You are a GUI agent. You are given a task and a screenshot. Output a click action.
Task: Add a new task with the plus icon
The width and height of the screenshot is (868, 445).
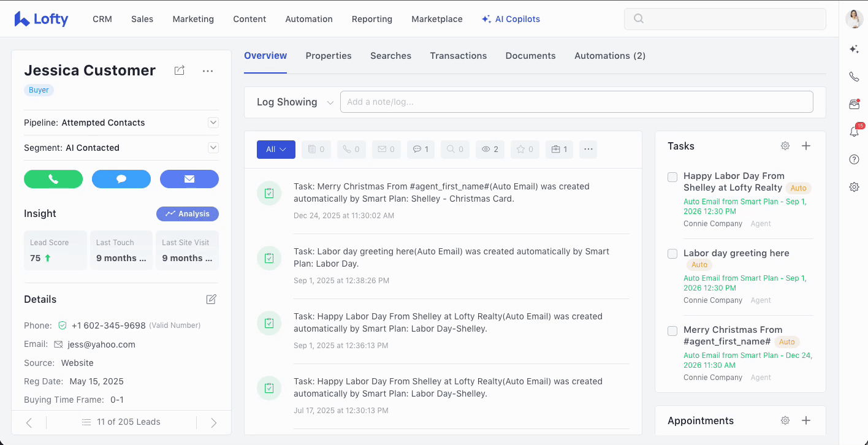806,146
